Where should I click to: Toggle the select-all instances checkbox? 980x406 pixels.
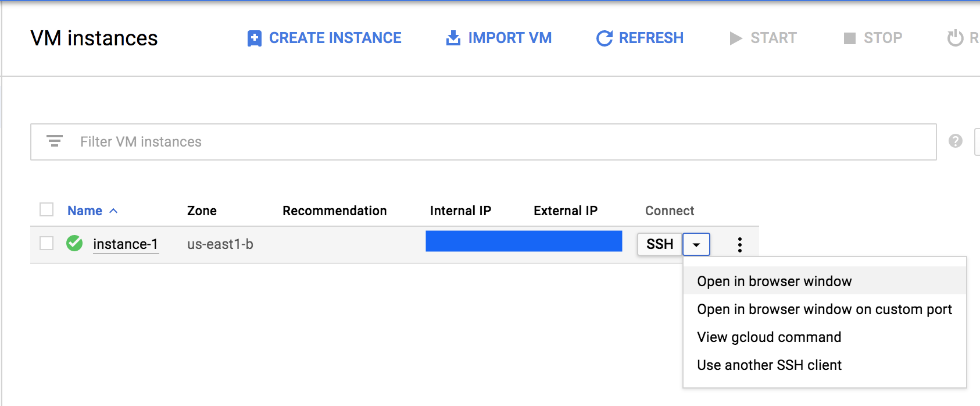pyautogui.click(x=47, y=209)
